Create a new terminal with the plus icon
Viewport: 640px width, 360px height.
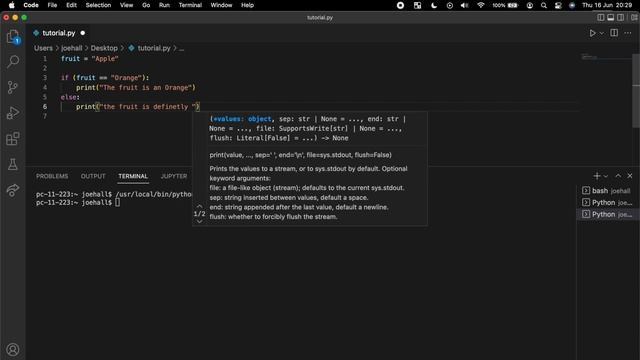point(597,176)
